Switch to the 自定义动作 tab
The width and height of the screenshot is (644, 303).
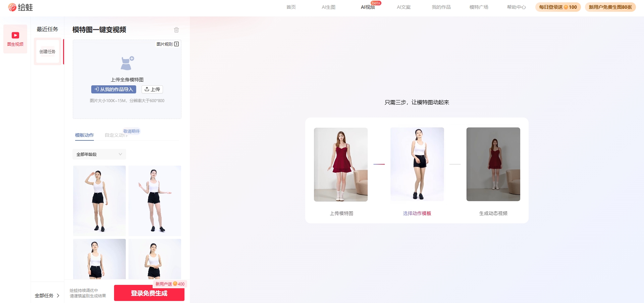[116, 135]
